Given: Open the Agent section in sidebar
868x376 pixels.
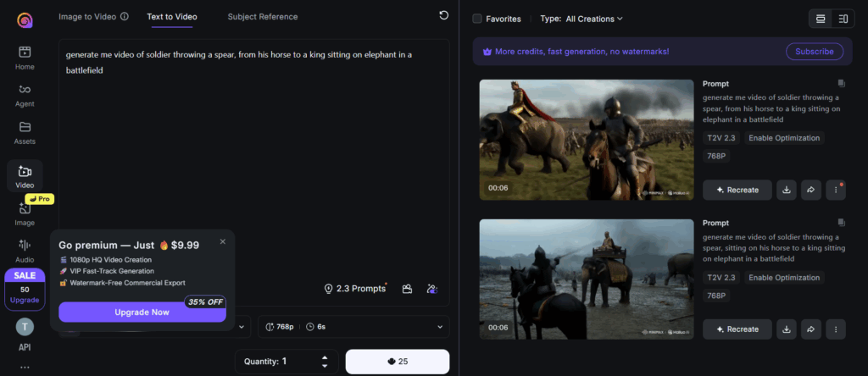Looking at the screenshot, I should point(25,94).
